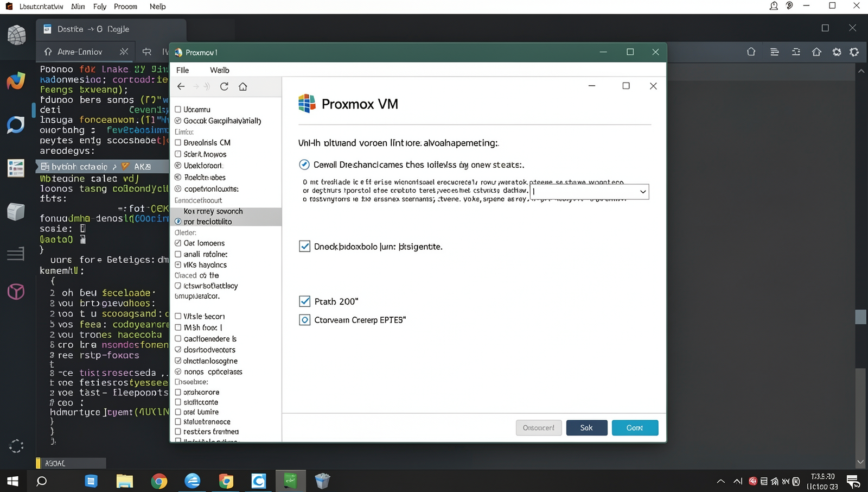868x492 pixels.
Task: Toggle the testlers fremhea checkbox
Action: tap(178, 432)
